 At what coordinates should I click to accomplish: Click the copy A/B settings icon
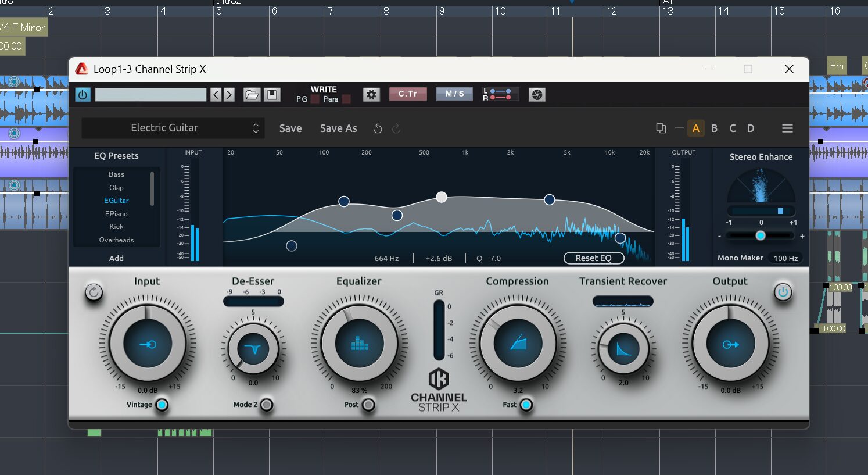(661, 128)
